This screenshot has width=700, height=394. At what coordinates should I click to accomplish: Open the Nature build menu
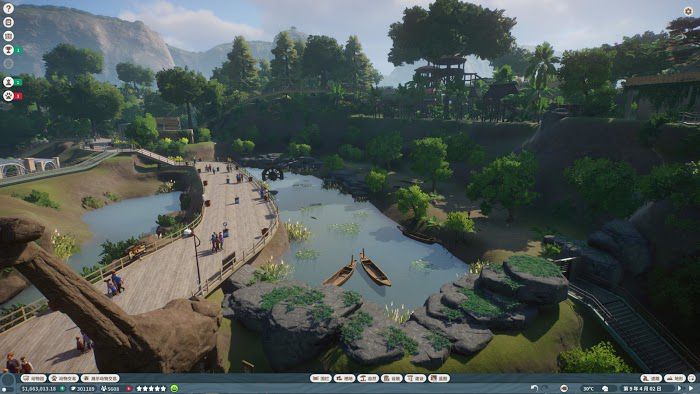point(368,378)
